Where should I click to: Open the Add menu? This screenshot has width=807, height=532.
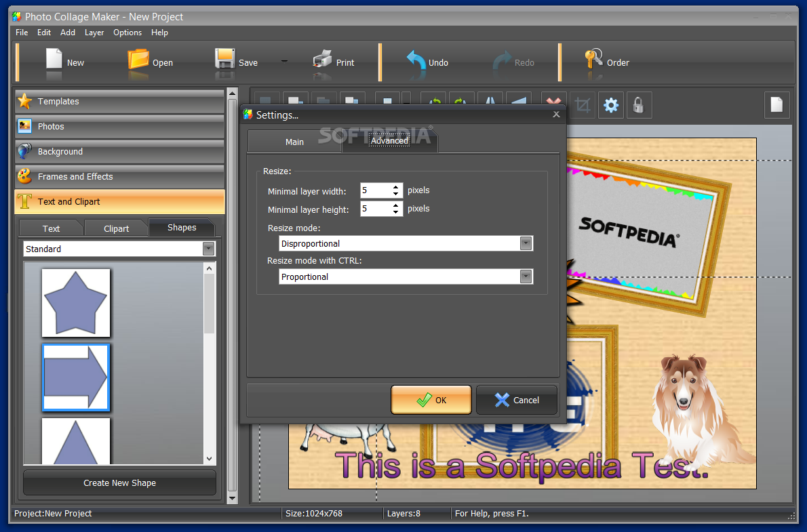pos(67,33)
